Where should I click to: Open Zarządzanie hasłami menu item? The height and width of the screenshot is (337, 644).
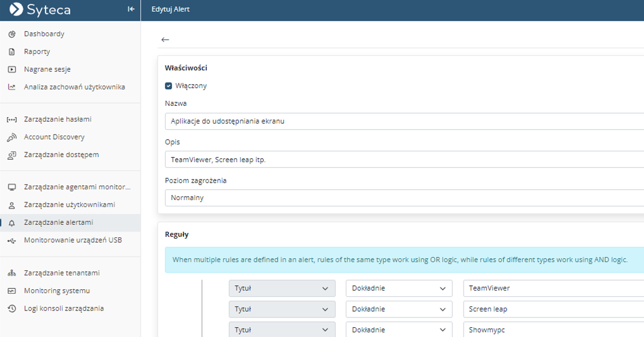[57, 120]
